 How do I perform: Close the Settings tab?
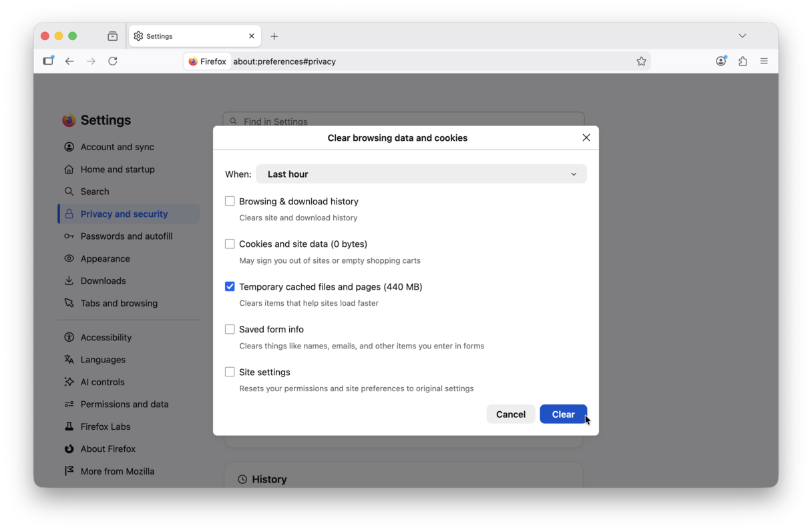coord(252,36)
